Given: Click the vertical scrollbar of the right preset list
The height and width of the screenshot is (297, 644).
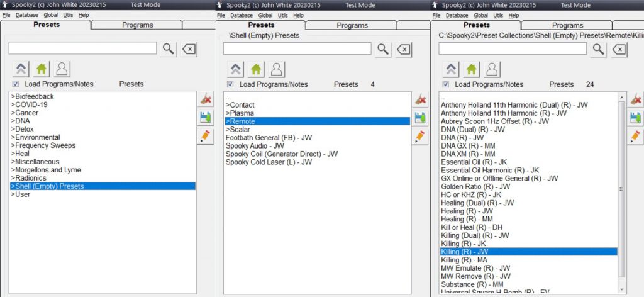Looking at the screenshot, I should [x=622, y=189].
